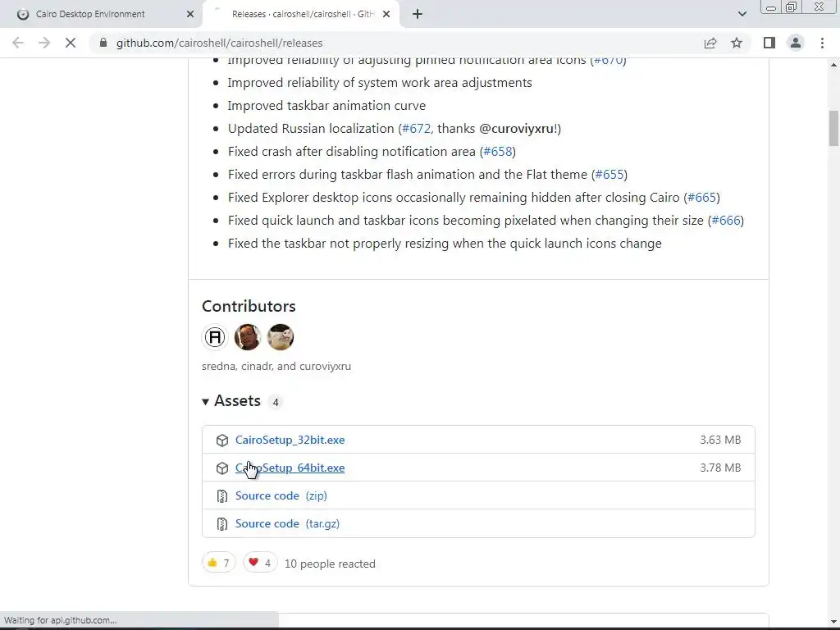Bookmark this page with star icon

[737, 43]
